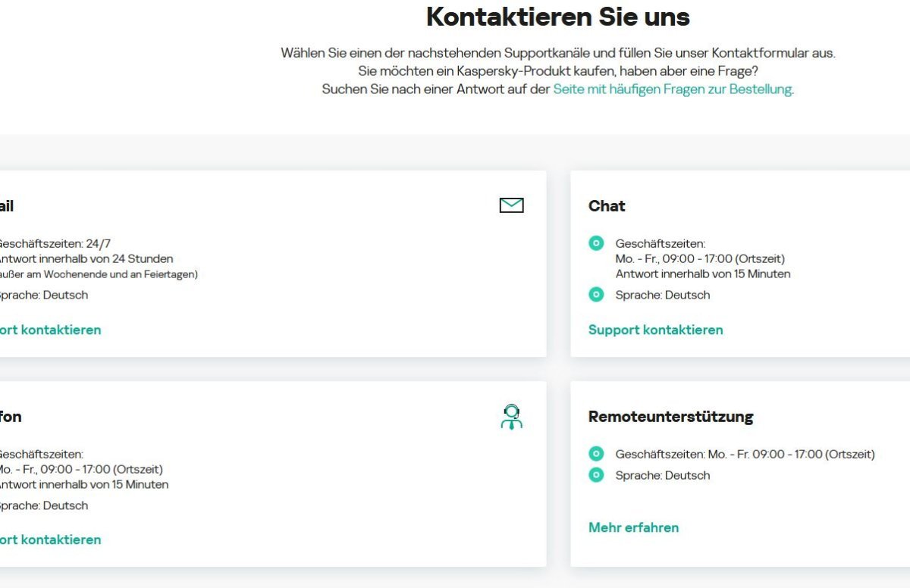Click the envelope icon in the E-Mail card
Image resolution: width=910 pixels, height=588 pixels.
point(511,205)
